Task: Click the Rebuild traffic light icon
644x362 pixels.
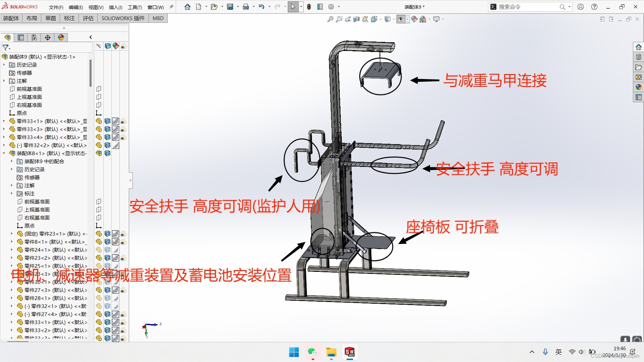Action: 309,7
